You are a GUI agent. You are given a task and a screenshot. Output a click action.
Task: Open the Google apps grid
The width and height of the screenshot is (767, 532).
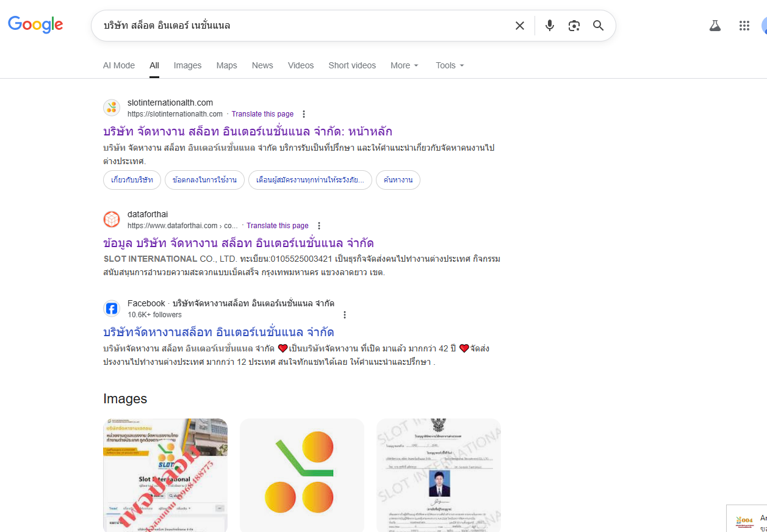click(x=744, y=26)
